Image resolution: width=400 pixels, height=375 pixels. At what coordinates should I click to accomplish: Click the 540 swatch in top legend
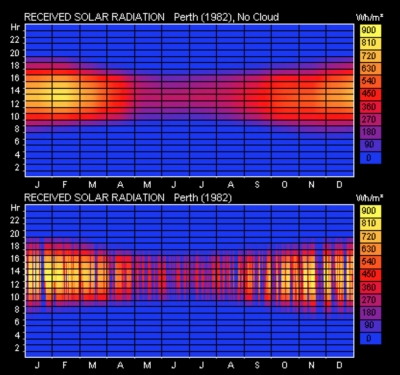pyautogui.click(x=370, y=81)
